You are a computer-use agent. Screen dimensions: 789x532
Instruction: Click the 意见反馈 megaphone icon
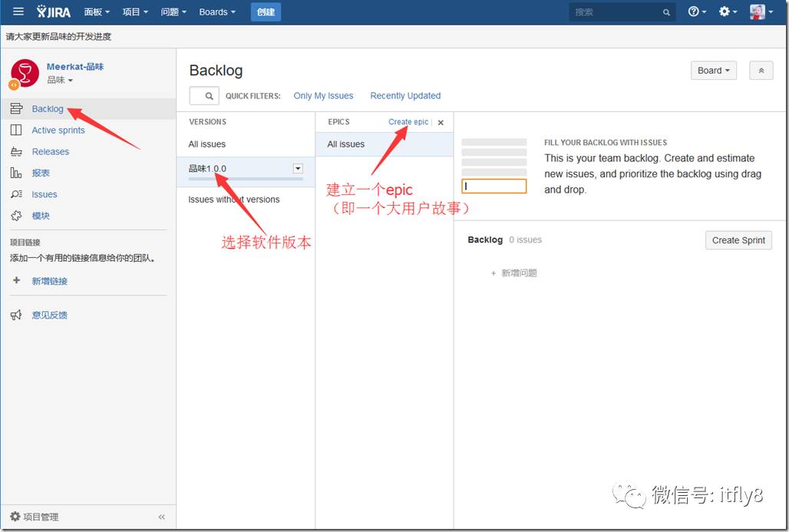pyautogui.click(x=16, y=315)
